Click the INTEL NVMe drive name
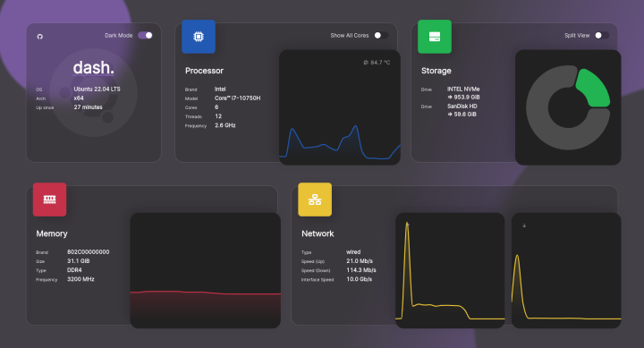This screenshot has width=644, height=348. [x=463, y=89]
